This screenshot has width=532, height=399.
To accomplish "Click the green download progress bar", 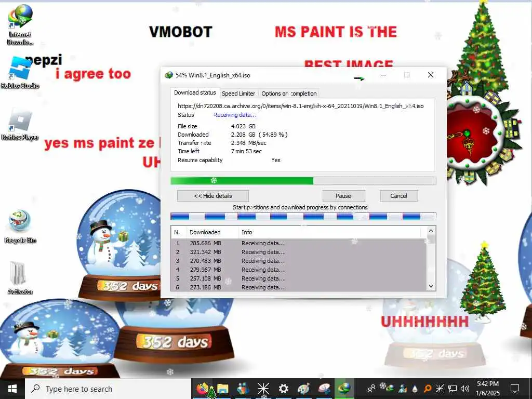I will point(303,181).
